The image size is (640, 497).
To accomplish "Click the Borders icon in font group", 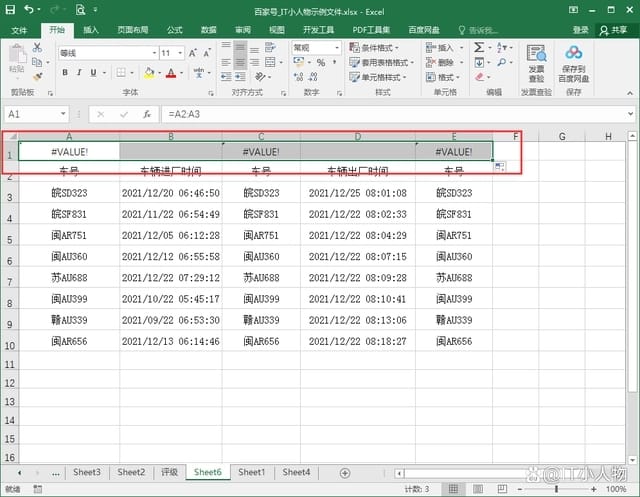I will 121,73.
